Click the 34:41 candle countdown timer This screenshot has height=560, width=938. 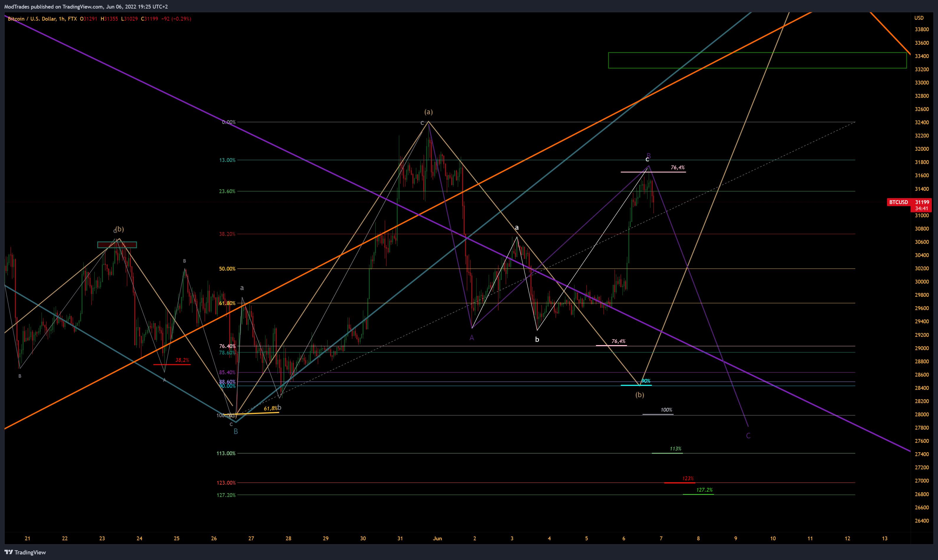point(922,208)
